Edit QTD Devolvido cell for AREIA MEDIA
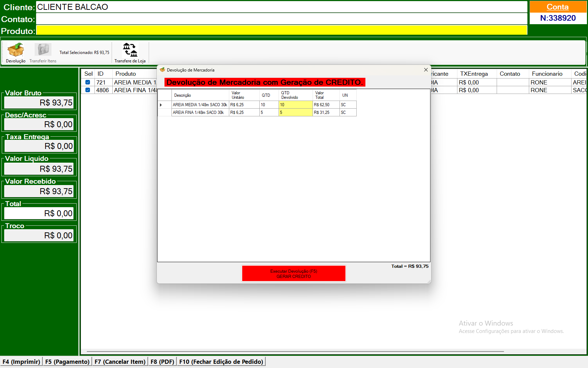 tap(295, 105)
